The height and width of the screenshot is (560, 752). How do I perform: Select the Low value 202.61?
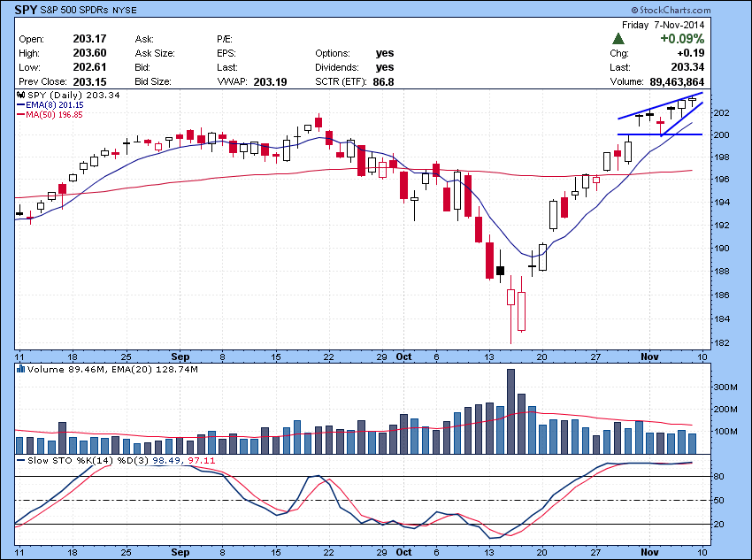pyautogui.click(x=89, y=67)
